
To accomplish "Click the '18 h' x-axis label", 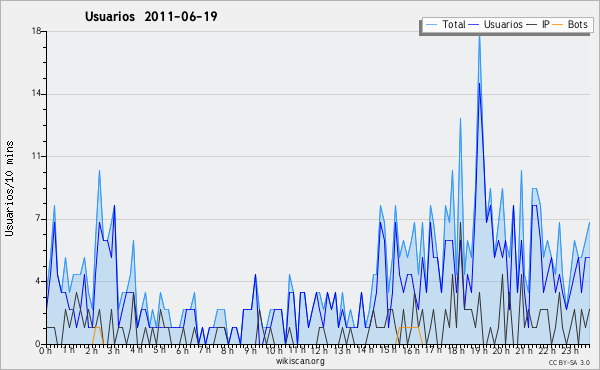I will [456, 351].
